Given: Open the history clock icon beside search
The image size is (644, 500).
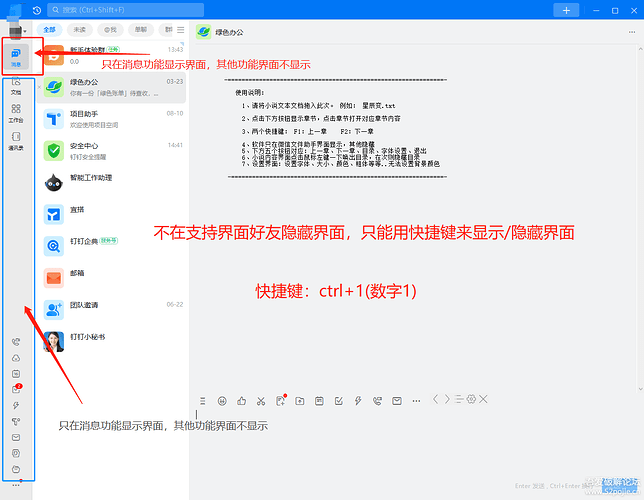Looking at the screenshot, I should point(37,10).
